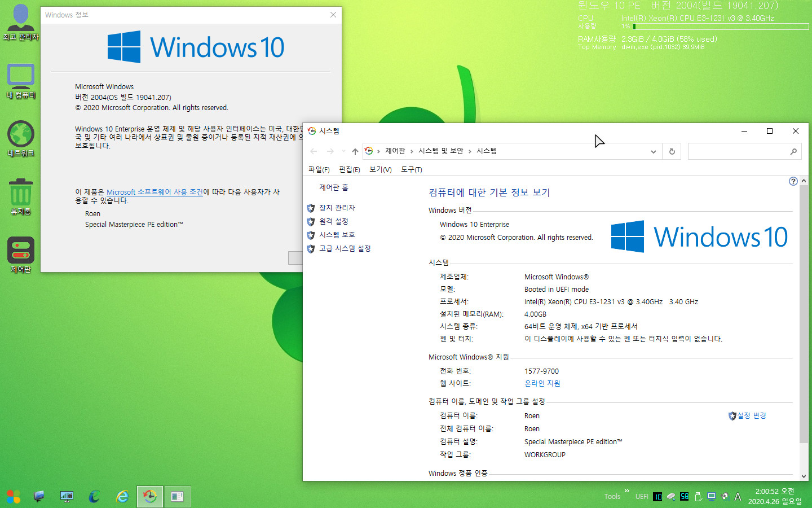
Task: Open the Start menu button on taskbar
Action: pyautogui.click(x=14, y=497)
